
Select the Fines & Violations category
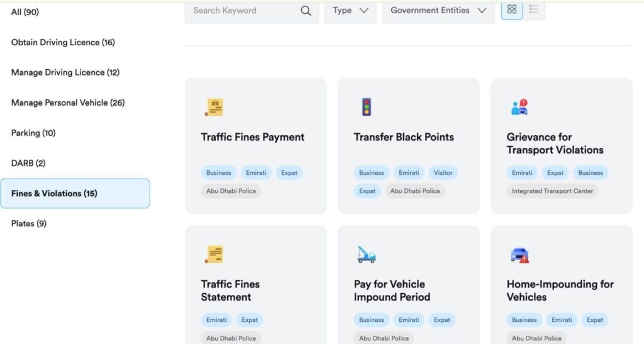(75, 193)
